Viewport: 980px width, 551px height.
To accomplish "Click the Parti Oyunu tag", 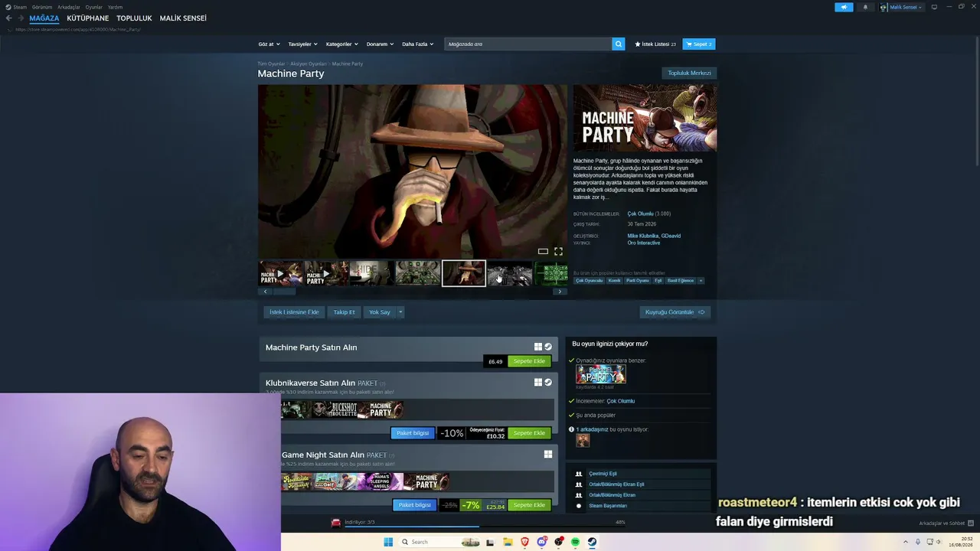I will [638, 281].
